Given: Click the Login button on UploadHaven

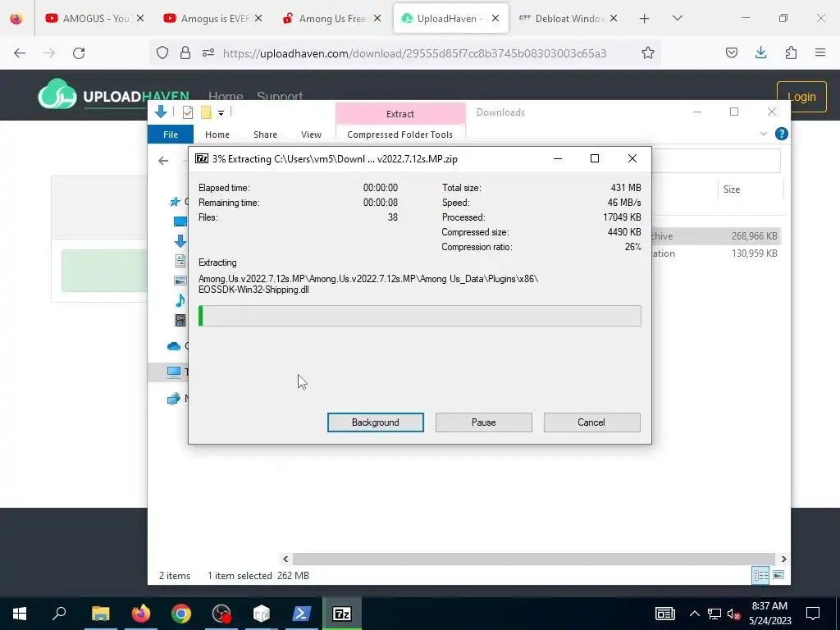Looking at the screenshot, I should tap(801, 97).
